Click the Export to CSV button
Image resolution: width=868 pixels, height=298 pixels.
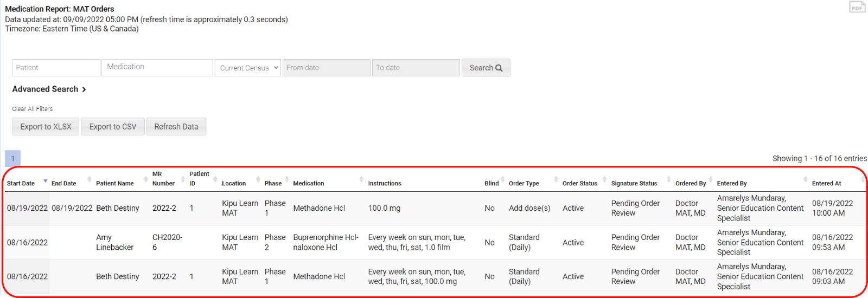(x=113, y=127)
